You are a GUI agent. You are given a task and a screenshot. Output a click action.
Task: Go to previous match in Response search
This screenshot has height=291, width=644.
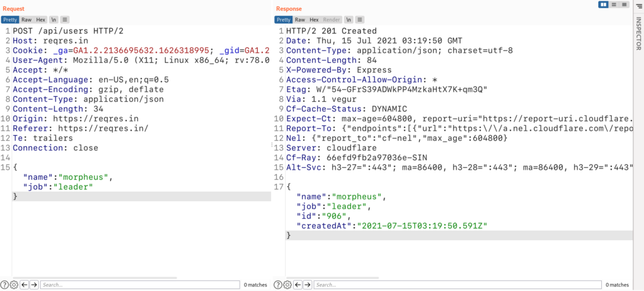coord(298,285)
